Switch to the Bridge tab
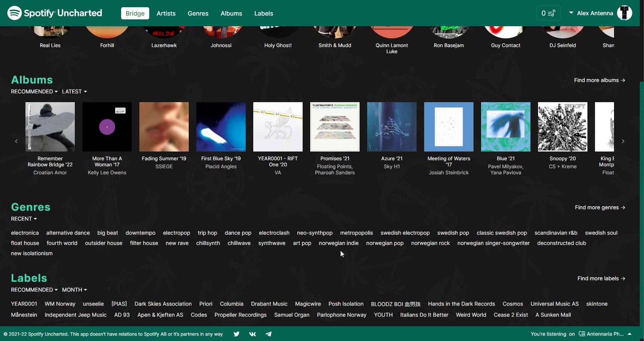The image size is (644, 341). click(x=135, y=13)
